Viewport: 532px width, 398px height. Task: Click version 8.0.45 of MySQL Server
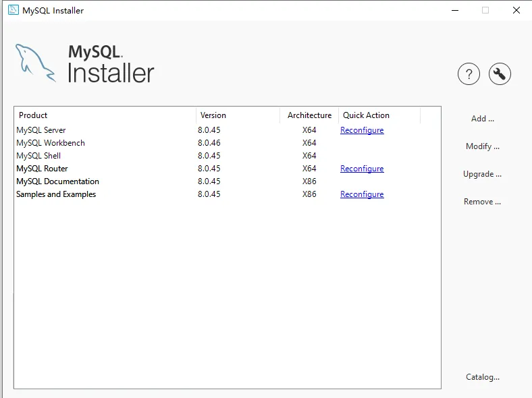tap(209, 130)
